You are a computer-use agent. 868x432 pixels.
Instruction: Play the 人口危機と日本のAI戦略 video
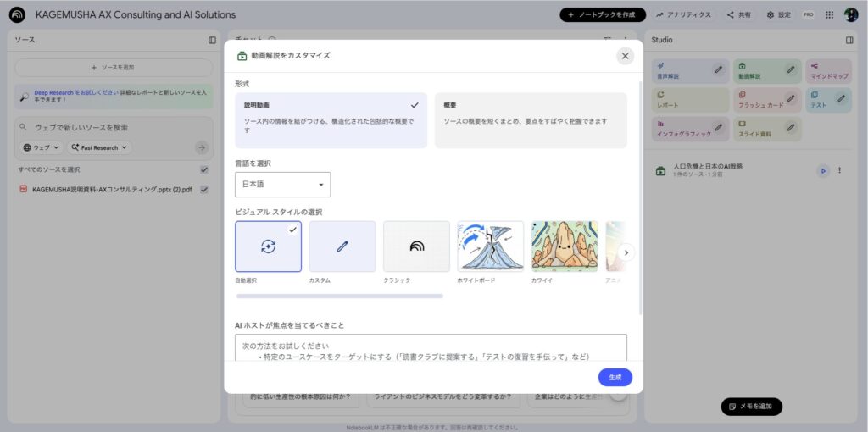coord(821,170)
